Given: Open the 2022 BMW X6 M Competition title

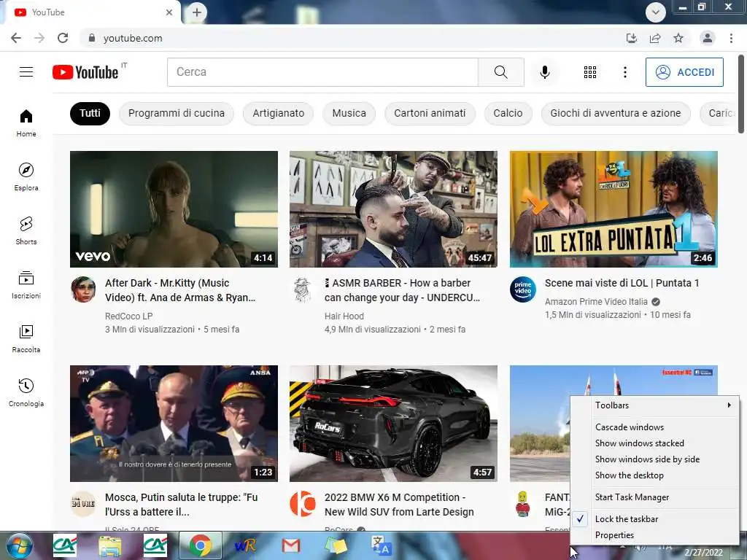Looking at the screenshot, I should click(399, 505).
